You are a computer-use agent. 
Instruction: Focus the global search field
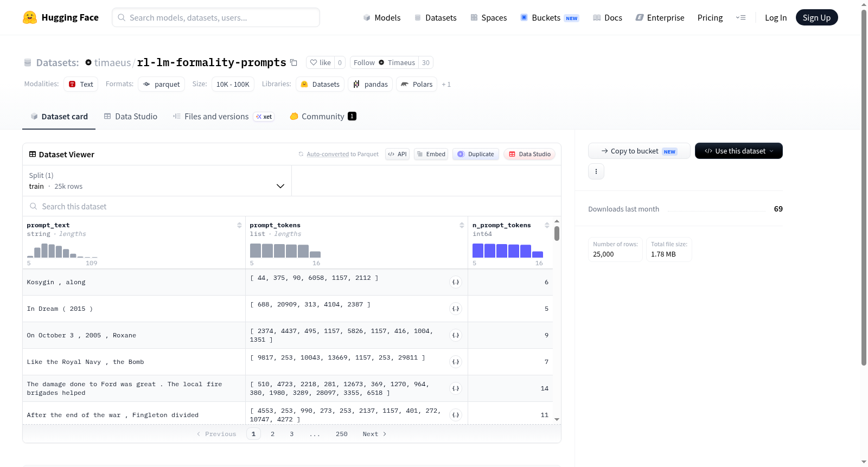pos(216,17)
